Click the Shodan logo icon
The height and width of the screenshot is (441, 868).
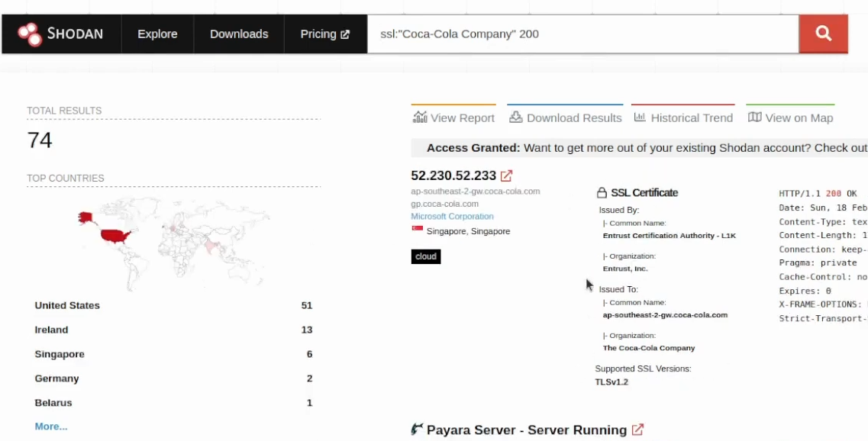pyautogui.click(x=31, y=34)
